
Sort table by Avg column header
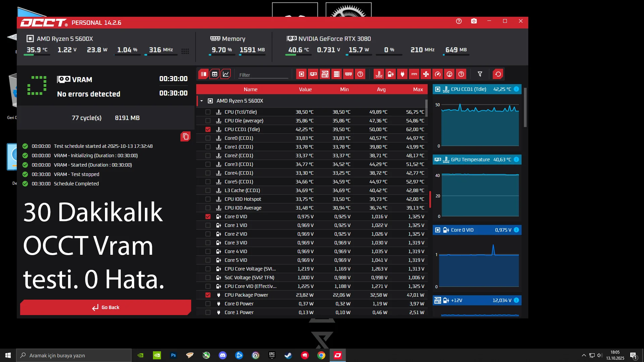(x=381, y=89)
